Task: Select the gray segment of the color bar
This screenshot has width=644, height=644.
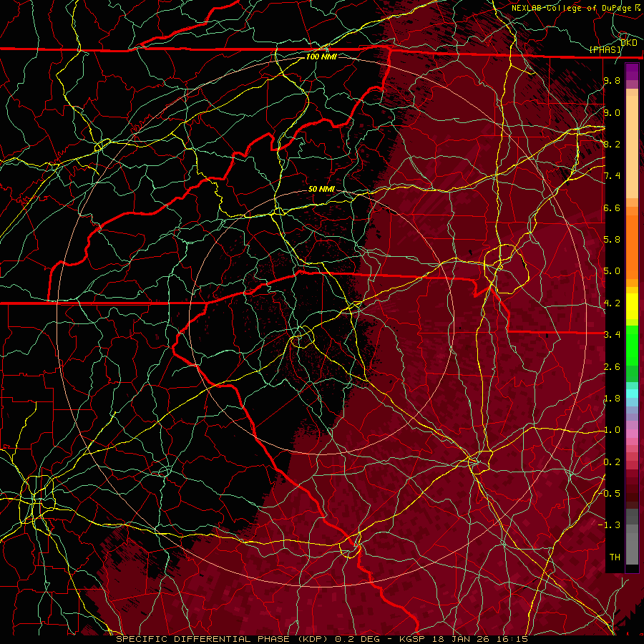Action: tap(632, 537)
